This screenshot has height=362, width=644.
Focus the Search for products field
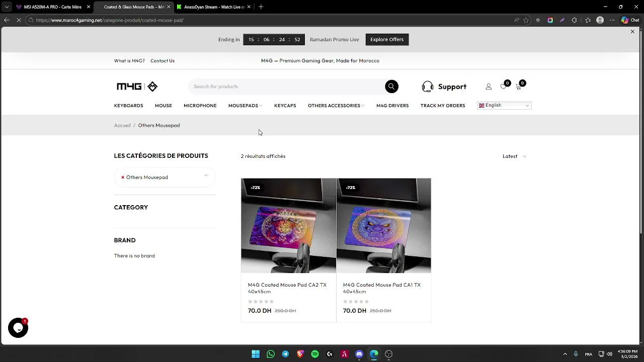click(287, 86)
